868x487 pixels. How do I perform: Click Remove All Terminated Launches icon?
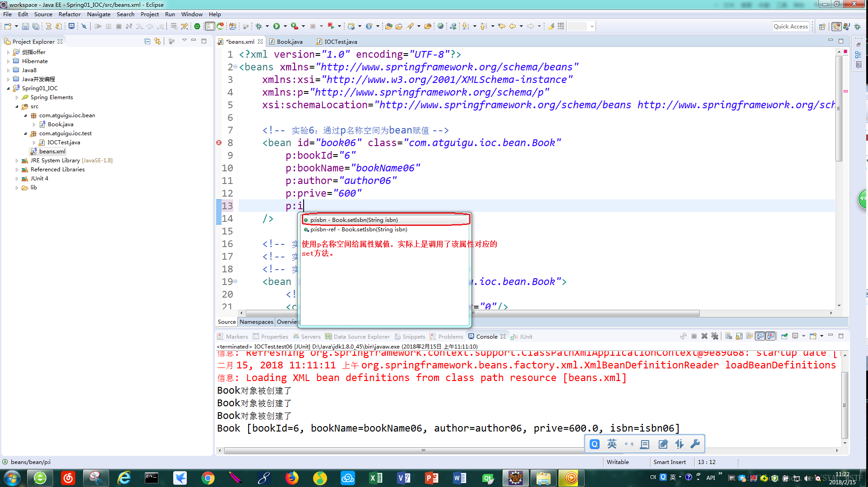click(x=715, y=336)
